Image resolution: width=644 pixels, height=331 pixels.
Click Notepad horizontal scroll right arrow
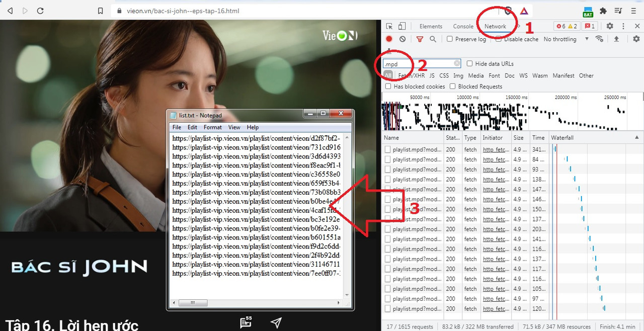tap(339, 303)
